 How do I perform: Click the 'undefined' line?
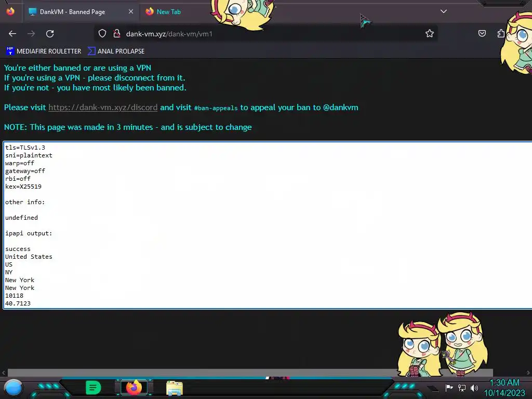(21, 218)
